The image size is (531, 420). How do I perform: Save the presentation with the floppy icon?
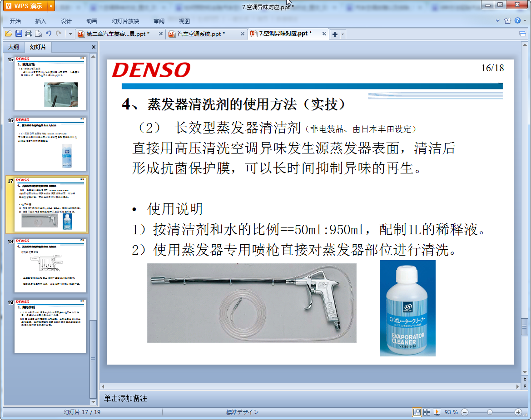pos(19,34)
